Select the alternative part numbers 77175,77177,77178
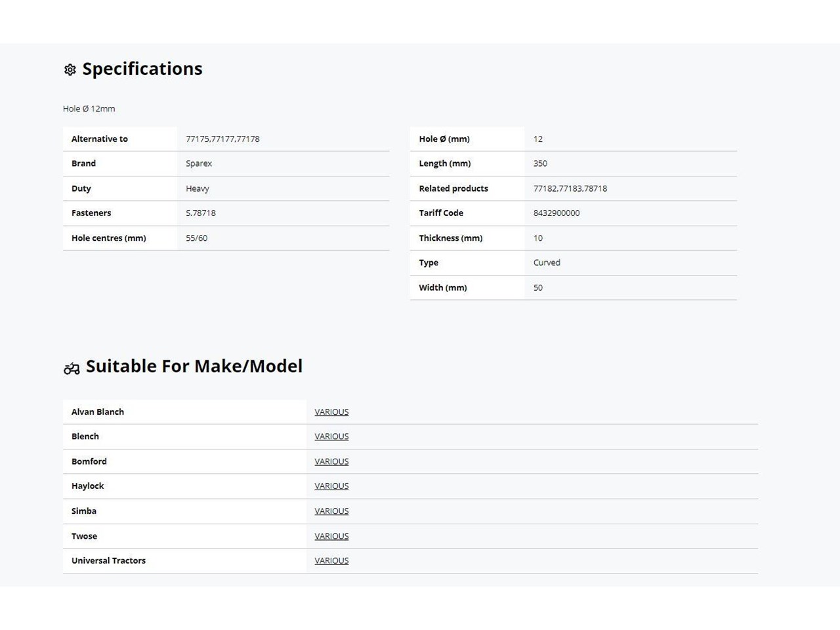Screen dimensions: 840x630 222,139
